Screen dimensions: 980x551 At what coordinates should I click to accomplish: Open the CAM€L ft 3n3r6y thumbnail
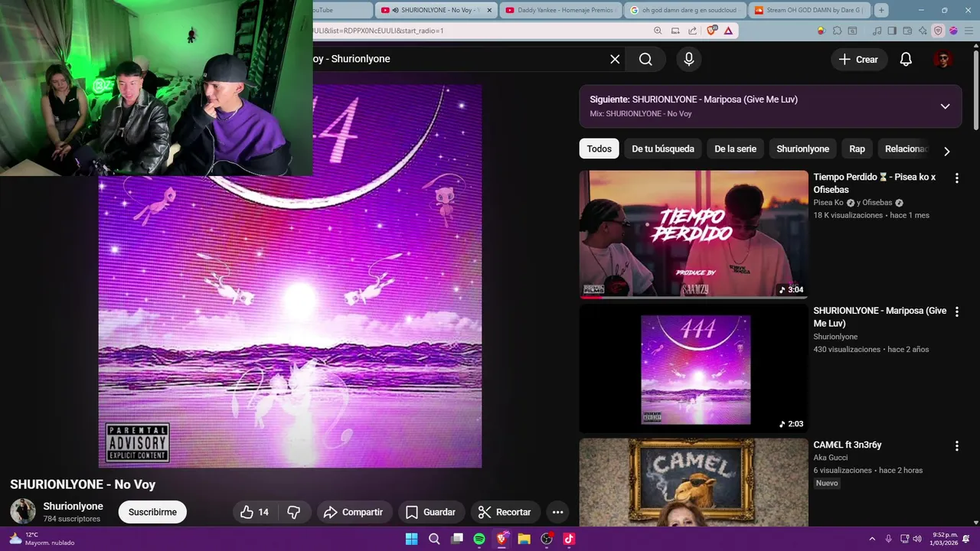click(x=694, y=482)
